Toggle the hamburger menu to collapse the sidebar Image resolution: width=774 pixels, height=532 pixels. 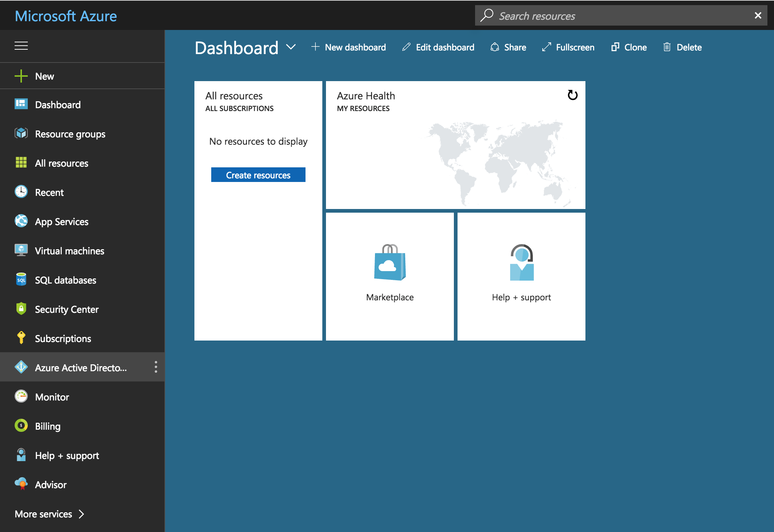pos(21,46)
